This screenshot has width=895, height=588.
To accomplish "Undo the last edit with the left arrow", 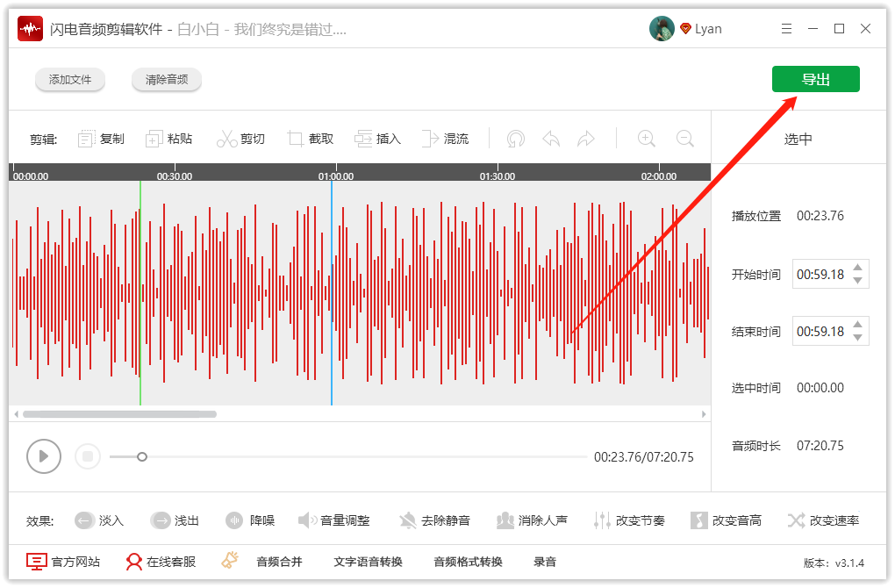I will tap(551, 139).
